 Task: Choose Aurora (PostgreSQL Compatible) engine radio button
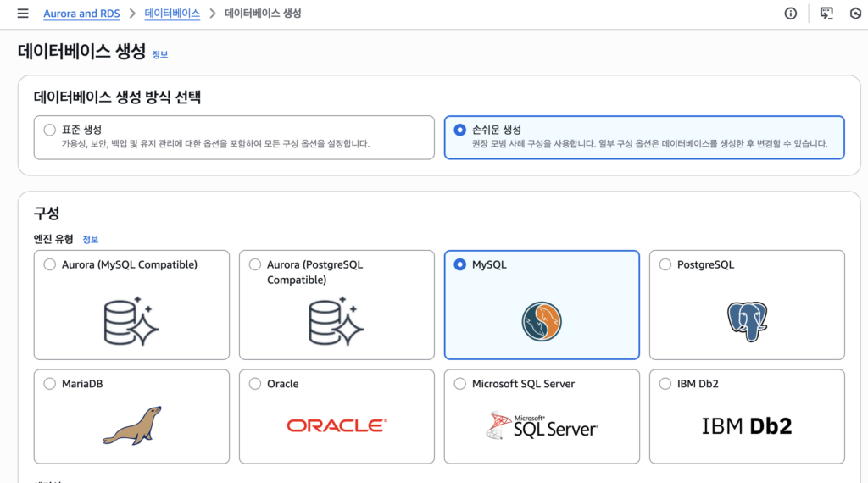point(254,264)
